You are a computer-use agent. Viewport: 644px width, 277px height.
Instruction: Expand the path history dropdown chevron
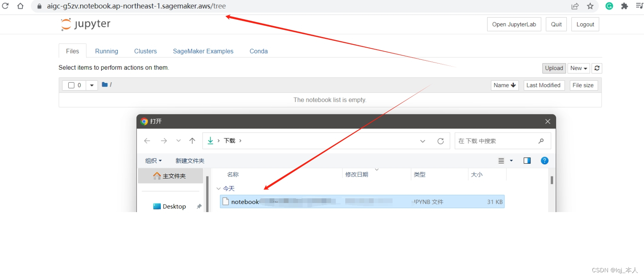(423, 141)
